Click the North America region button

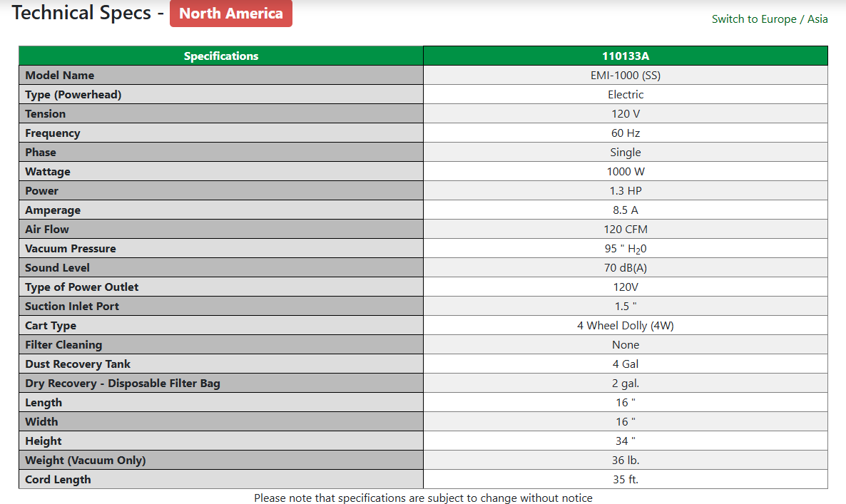coord(231,14)
